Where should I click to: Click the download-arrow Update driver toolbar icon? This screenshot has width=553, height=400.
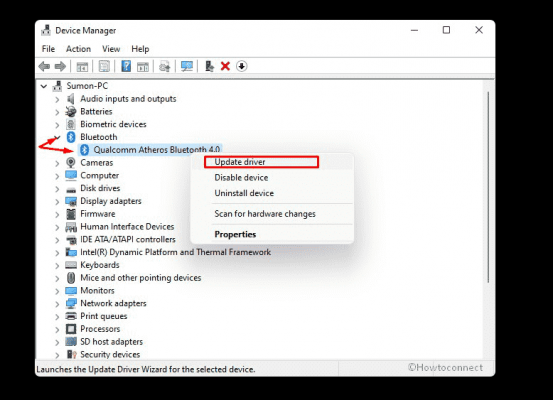[x=242, y=66]
